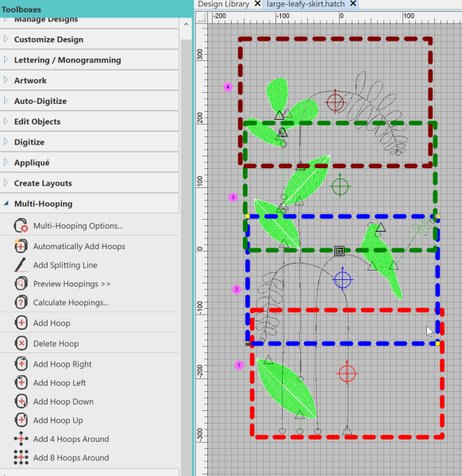Click the toolbox scrollbar up arrow
This screenshot has width=462, height=476.
pos(187,24)
